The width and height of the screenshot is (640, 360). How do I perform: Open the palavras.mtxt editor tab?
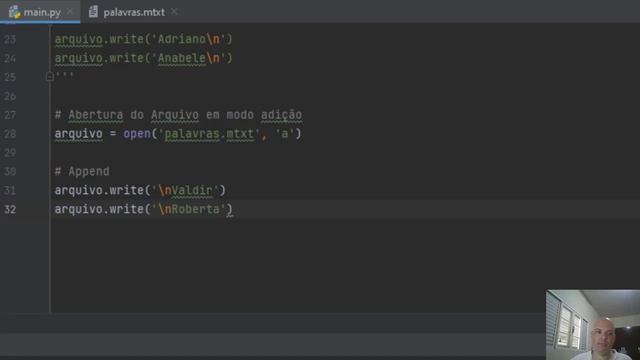134,12
